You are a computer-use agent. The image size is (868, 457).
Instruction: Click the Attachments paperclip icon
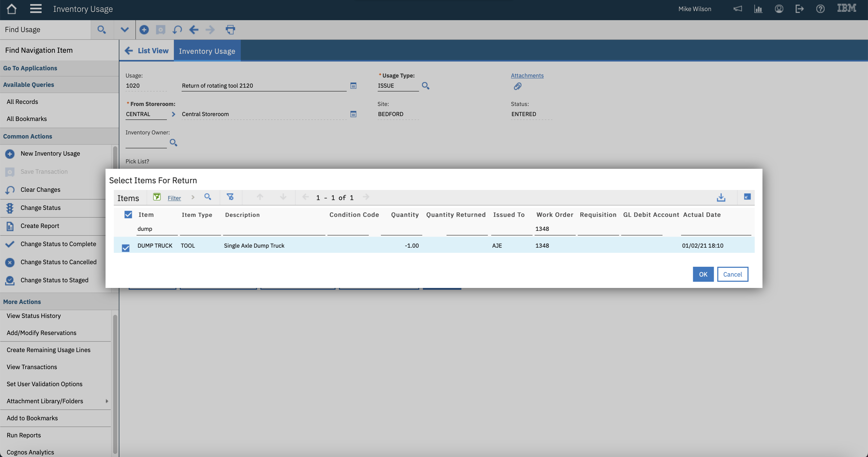[518, 86]
